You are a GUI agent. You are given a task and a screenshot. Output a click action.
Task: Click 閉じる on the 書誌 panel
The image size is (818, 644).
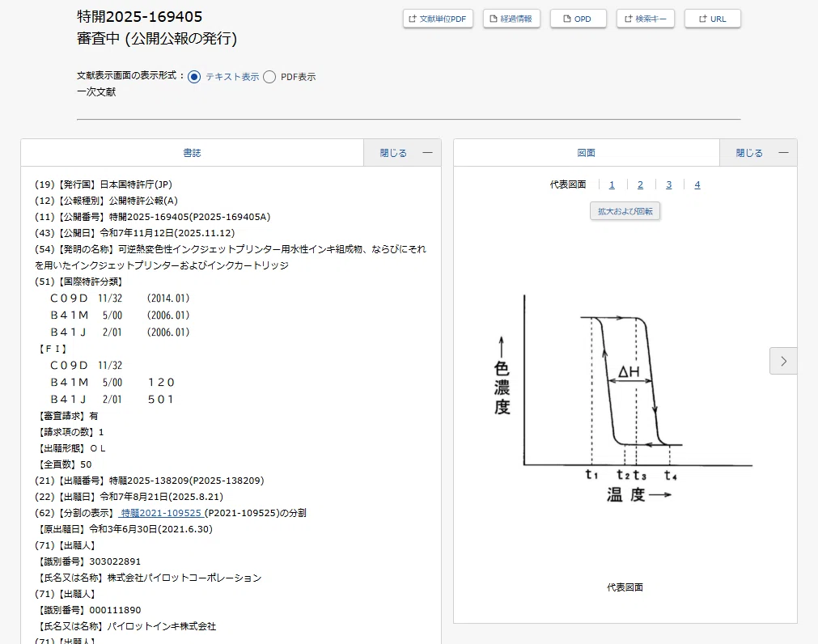[x=393, y=153]
